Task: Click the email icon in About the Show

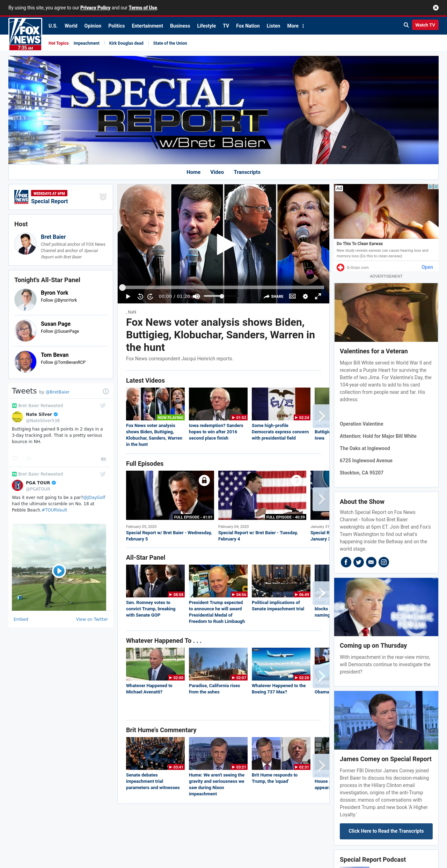Action: tap(371, 562)
